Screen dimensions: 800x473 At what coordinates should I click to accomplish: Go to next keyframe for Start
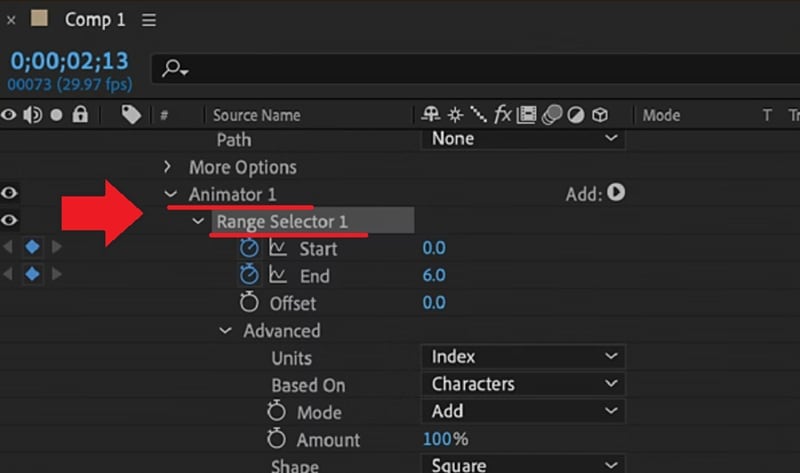[57, 247]
